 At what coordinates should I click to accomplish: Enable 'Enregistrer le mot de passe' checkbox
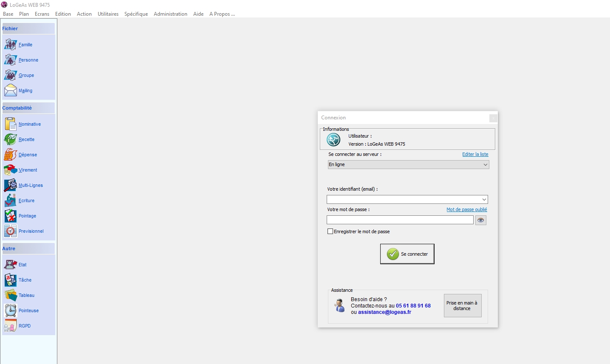pyautogui.click(x=330, y=231)
